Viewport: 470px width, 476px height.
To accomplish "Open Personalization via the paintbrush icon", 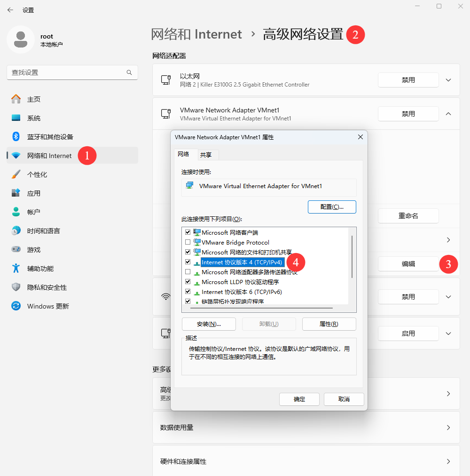I will coord(16,175).
